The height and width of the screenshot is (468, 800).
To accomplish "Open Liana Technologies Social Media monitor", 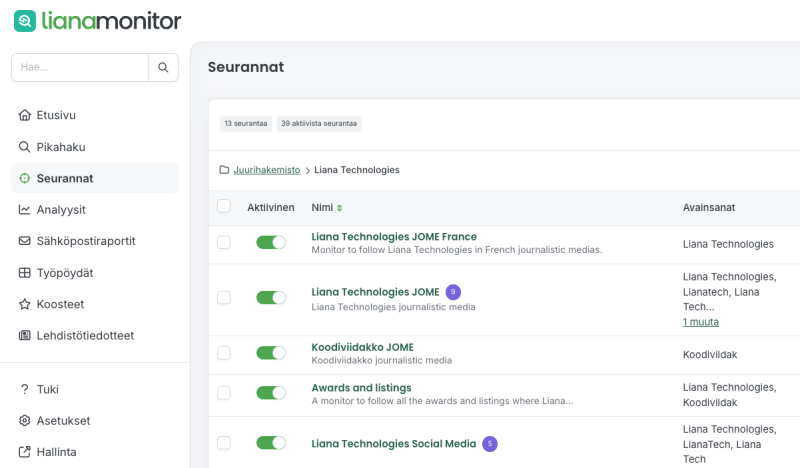I will coord(394,444).
